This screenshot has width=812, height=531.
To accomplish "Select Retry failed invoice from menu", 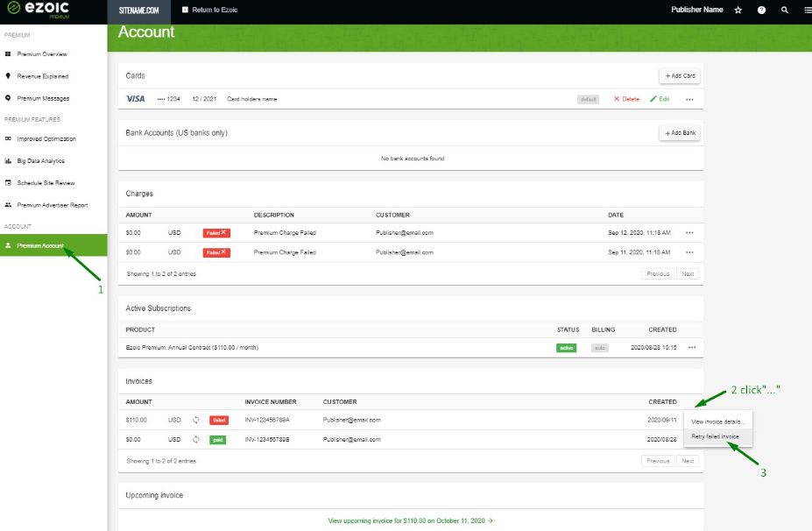I will [x=715, y=436].
